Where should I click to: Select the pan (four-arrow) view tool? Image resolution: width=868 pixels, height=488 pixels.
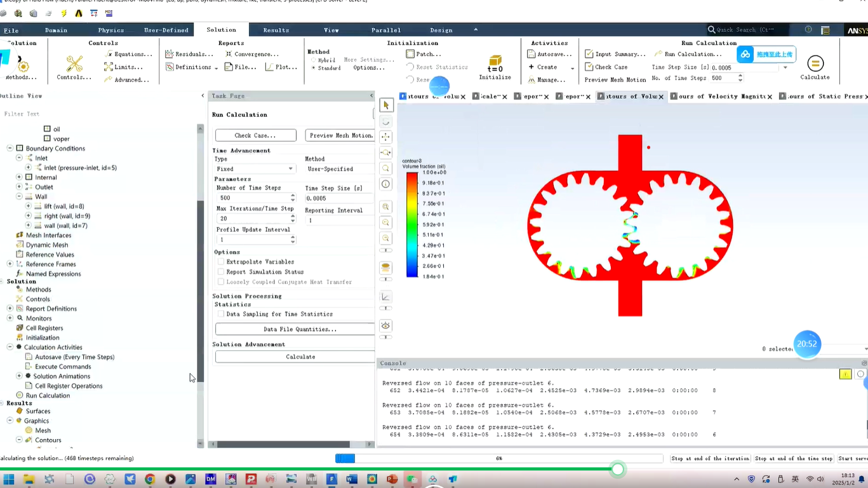(x=386, y=137)
